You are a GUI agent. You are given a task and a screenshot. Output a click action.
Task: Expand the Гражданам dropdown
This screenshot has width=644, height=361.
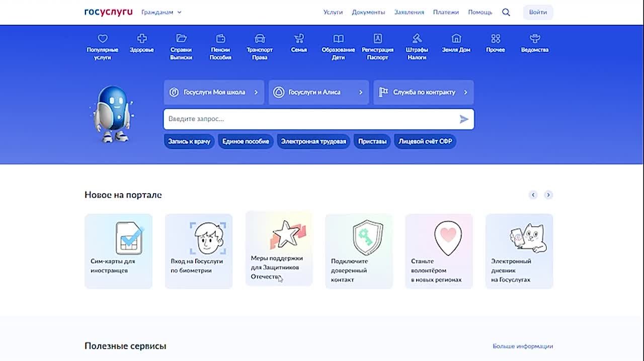pyautogui.click(x=162, y=12)
